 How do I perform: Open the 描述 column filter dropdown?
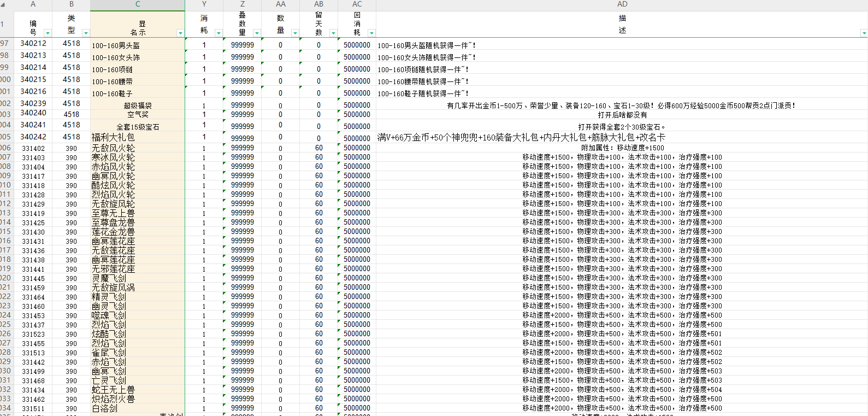[864, 33]
